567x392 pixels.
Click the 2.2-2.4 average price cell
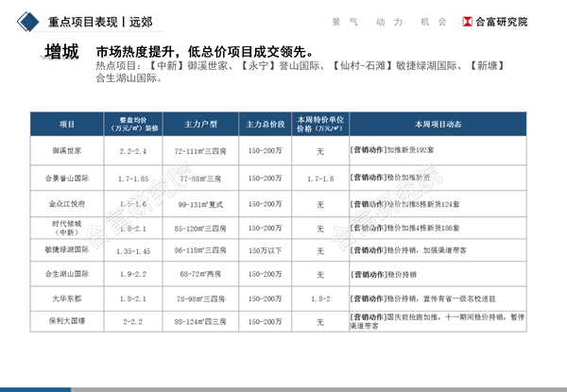tap(133, 151)
